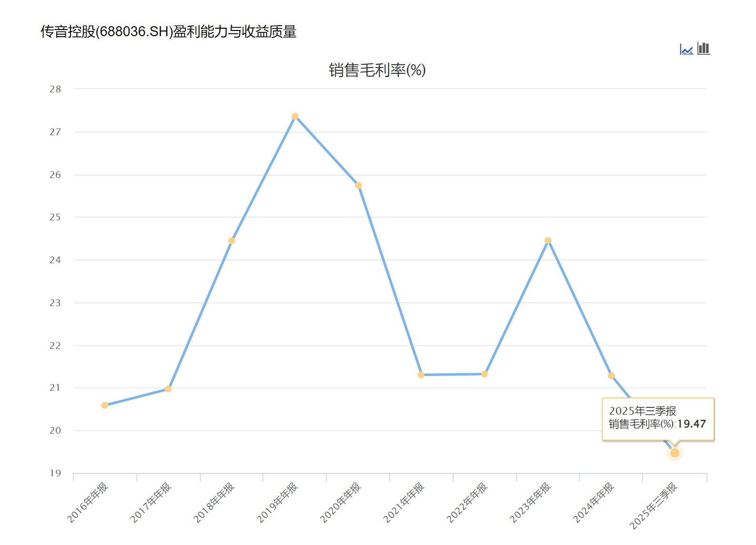Click the chart title 销售毛利率(%)
This screenshot has height=545, width=756.
[x=377, y=70]
